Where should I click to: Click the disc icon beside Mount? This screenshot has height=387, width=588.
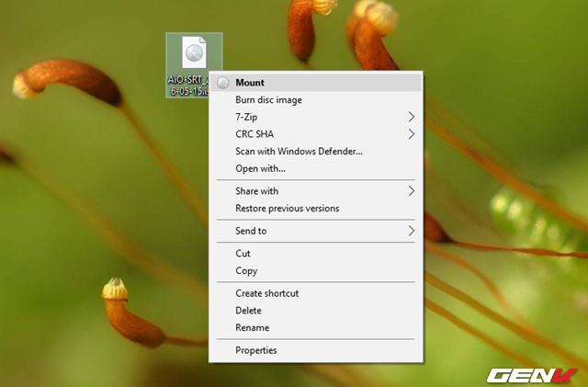222,83
